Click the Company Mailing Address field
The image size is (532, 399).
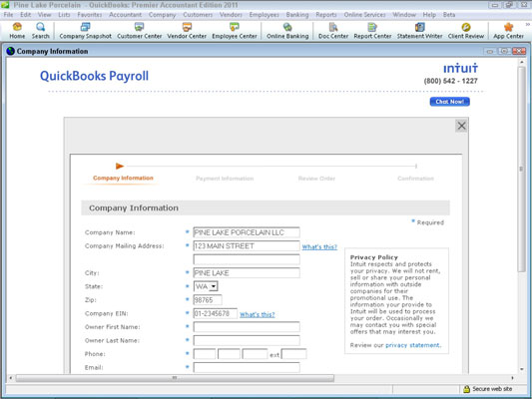point(247,245)
